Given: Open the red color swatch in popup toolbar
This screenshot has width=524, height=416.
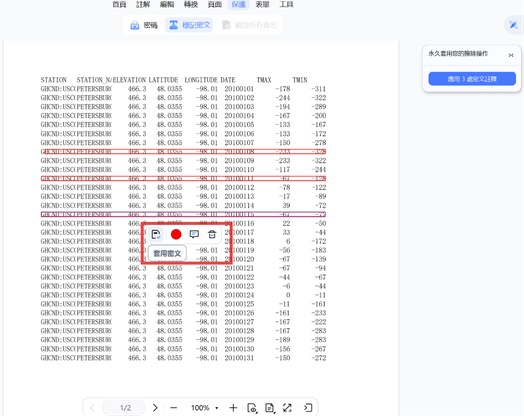Looking at the screenshot, I should (176, 234).
